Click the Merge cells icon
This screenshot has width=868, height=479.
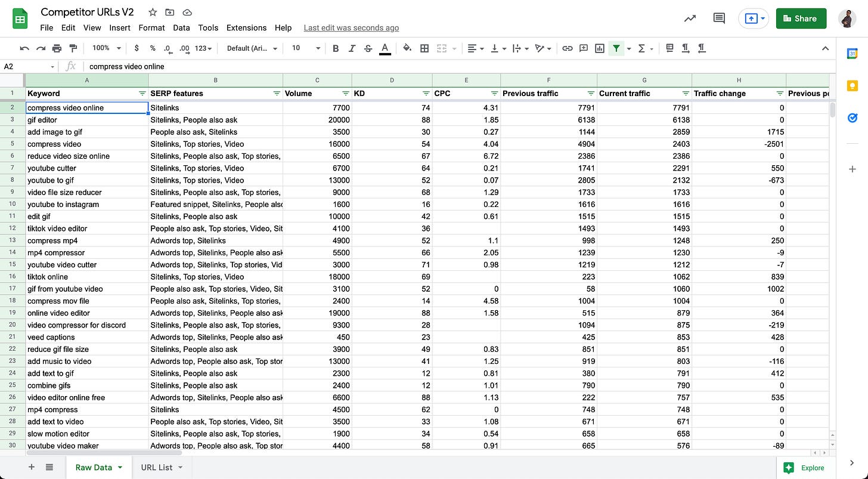point(442,48)
